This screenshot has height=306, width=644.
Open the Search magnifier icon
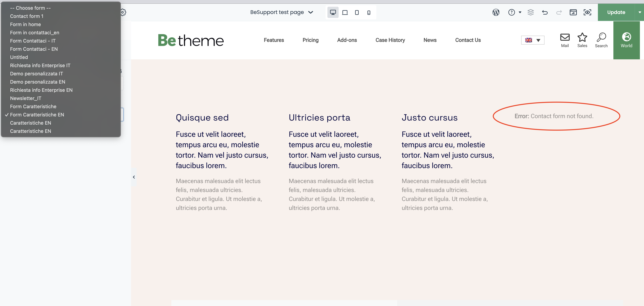pyautogui.click(x=601, y=38)
